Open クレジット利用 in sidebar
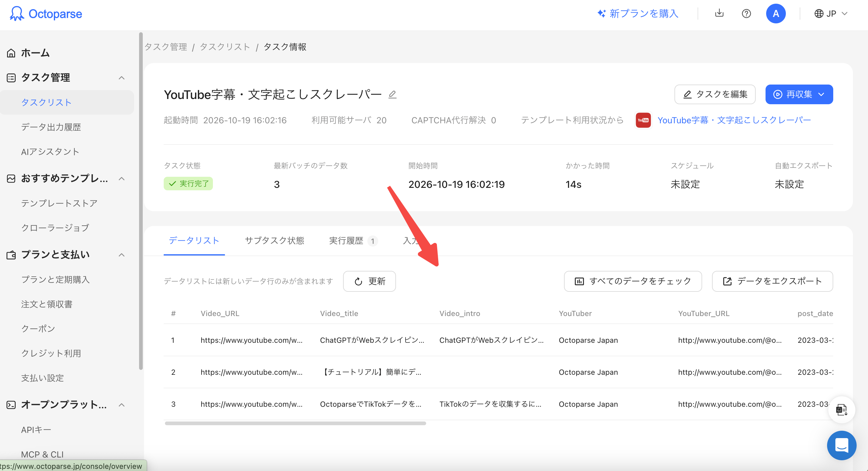The height and width of the screenshot is (471, 868). 51,353
